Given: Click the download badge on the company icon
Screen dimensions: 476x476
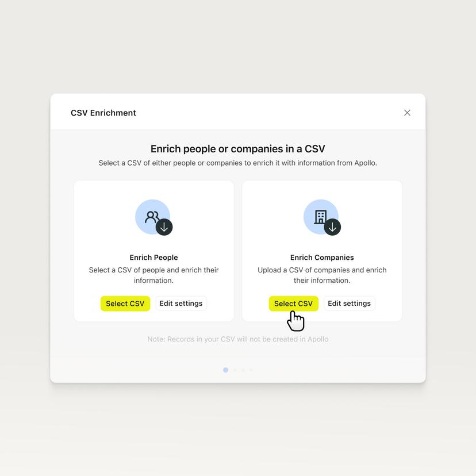Looking at the screenshot, I should coord(332,227).
